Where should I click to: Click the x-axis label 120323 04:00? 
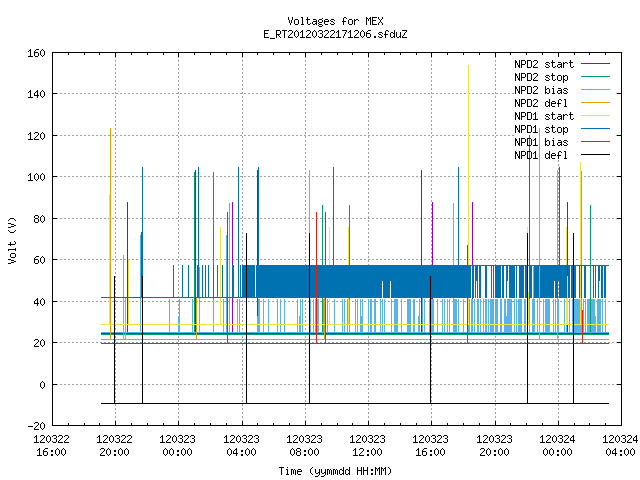coord(241,446)
